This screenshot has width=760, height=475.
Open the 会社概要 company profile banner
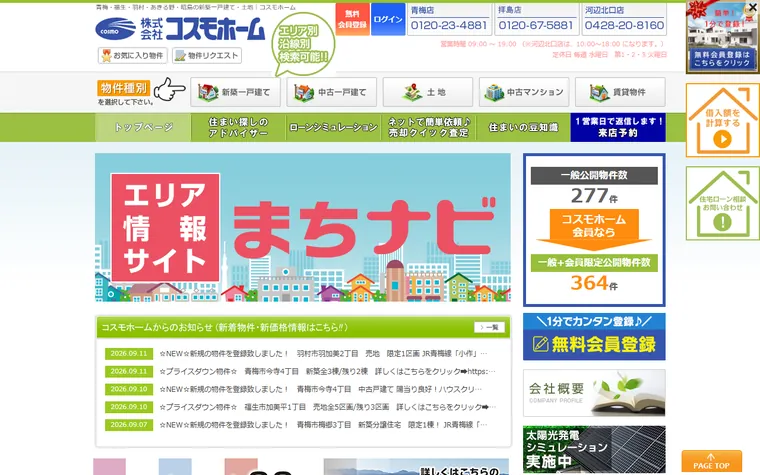point(594,393)
